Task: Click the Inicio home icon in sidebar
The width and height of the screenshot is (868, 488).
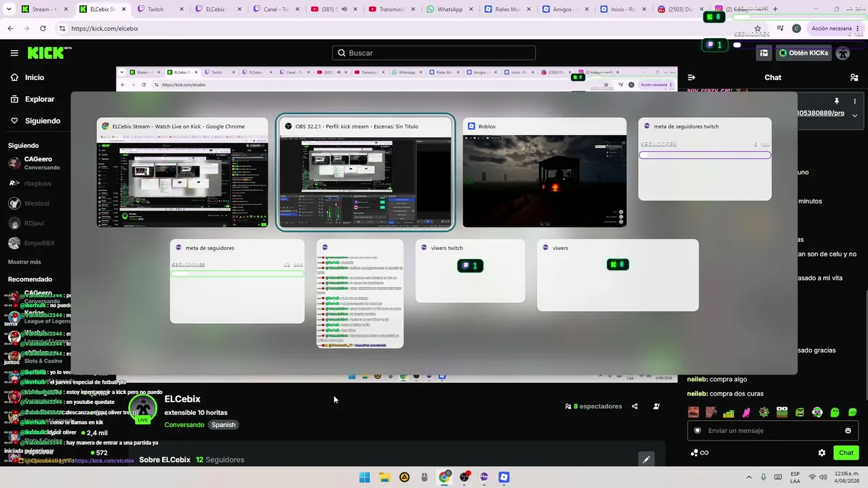Action: coord(14,77)
